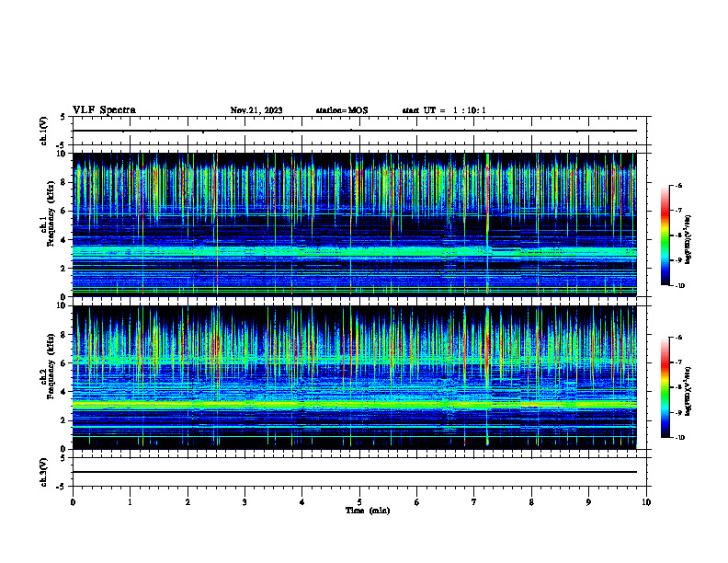Click time axis tick label "1"
The width and height of the screenshot is (728, 563).
(130, 502)
